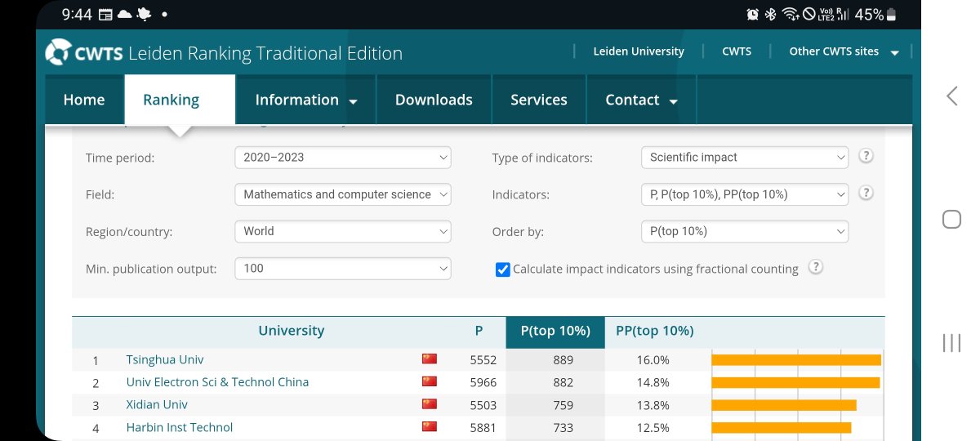Click the Xidian Univ orange PP bar

click(x=784, y=405)
